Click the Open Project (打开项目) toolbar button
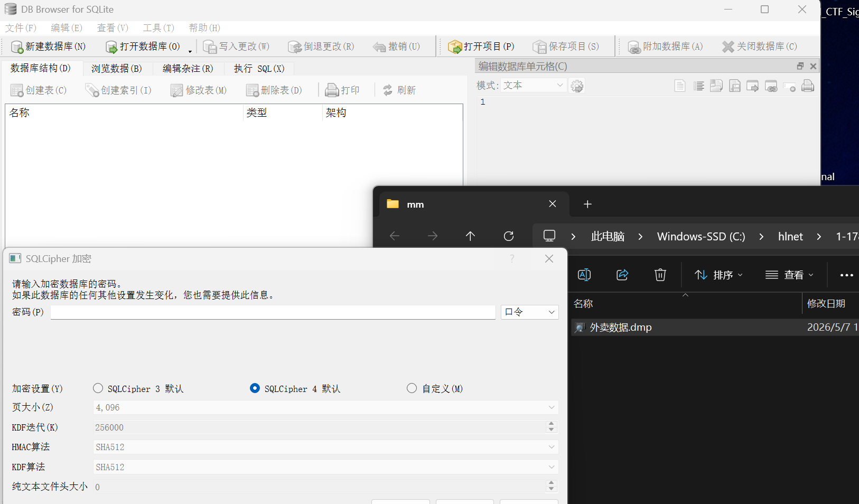Image resolution: width=859 pixels, height=504 pixels. coord(481,46)
